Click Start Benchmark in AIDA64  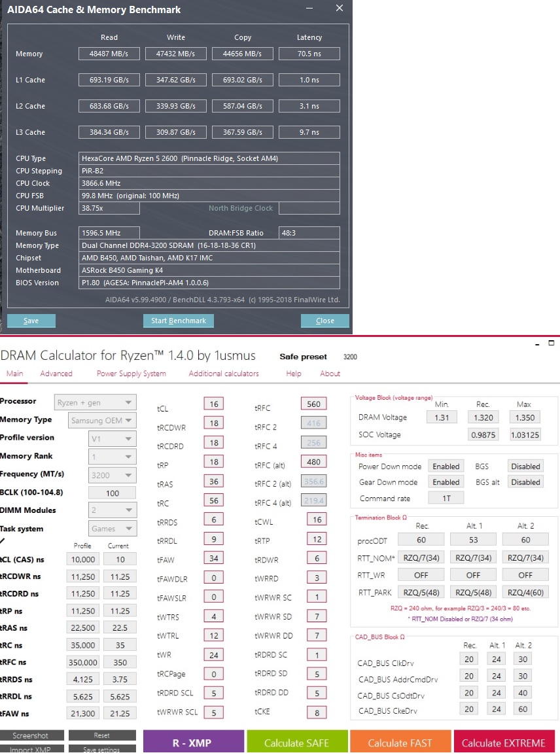coord(179,321)
